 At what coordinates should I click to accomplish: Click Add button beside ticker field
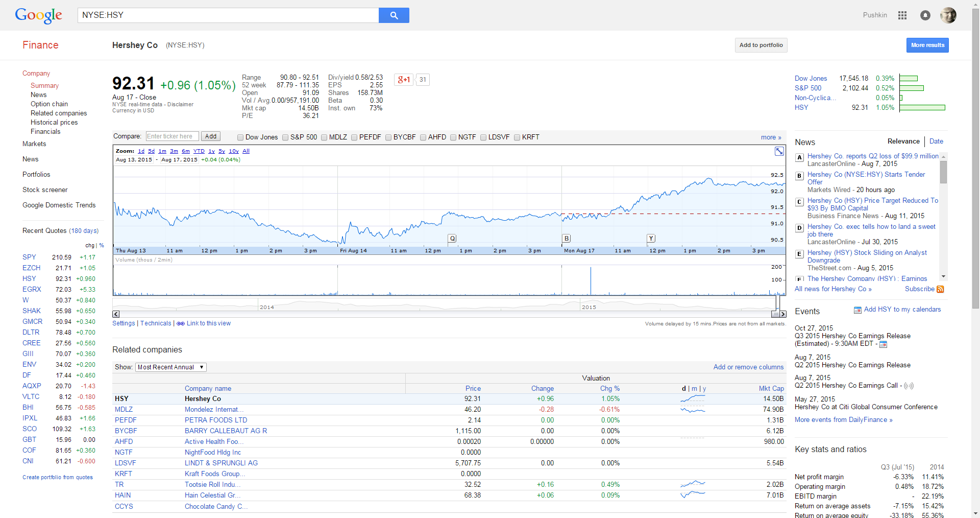211,136
